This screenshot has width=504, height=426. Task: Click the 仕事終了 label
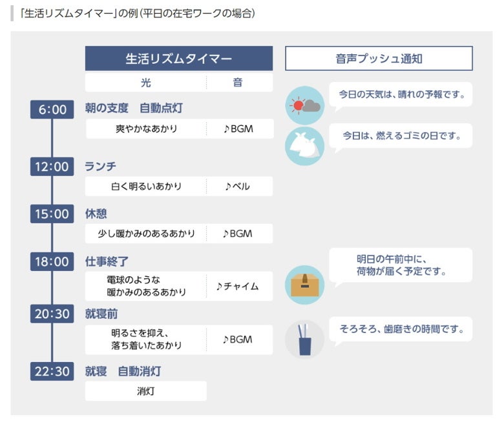coord(107,261)
